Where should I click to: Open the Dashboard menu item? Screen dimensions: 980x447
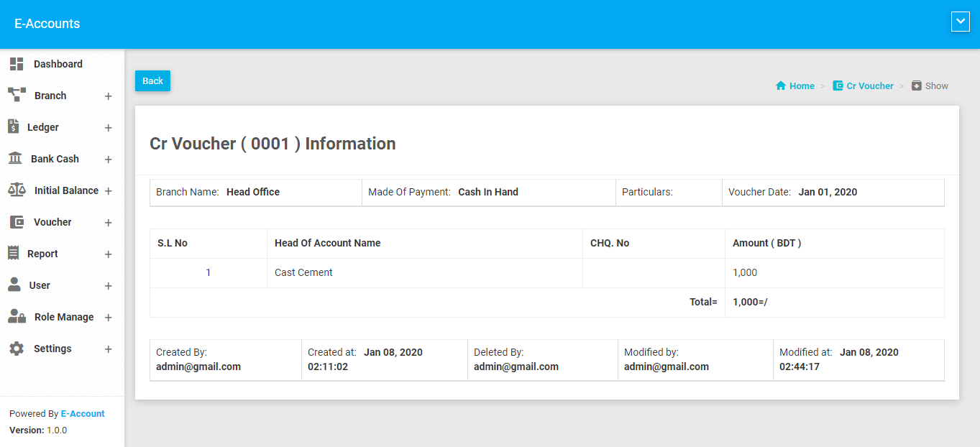click(x=58, y=64)
